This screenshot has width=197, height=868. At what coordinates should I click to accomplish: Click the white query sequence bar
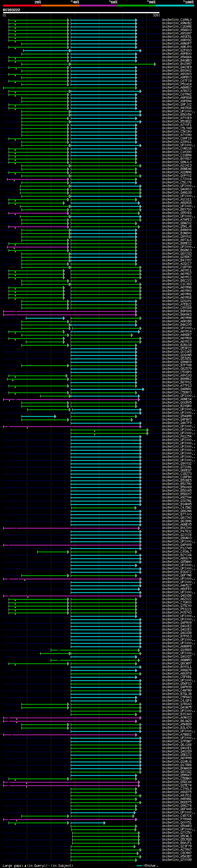[81, 13]
